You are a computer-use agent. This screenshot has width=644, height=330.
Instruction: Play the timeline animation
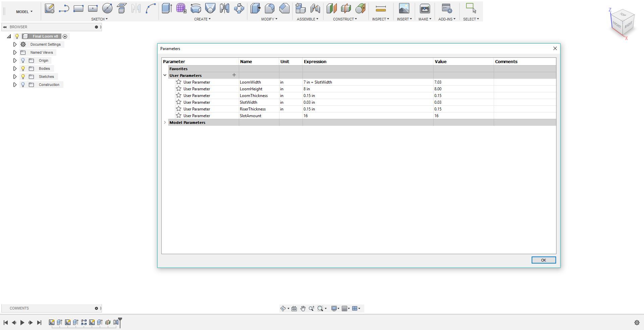[x=22, y=323]
